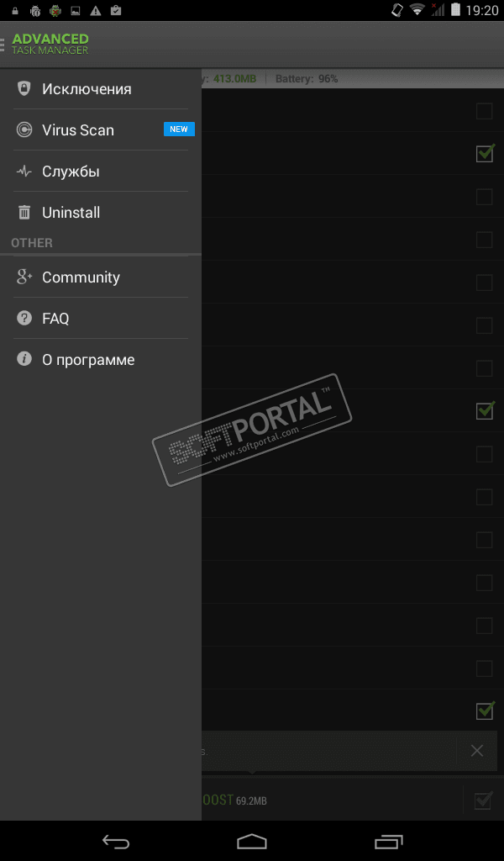Open recent apps from navigation bar
Viewport: 504px width, 861px height.
point(389,841)
